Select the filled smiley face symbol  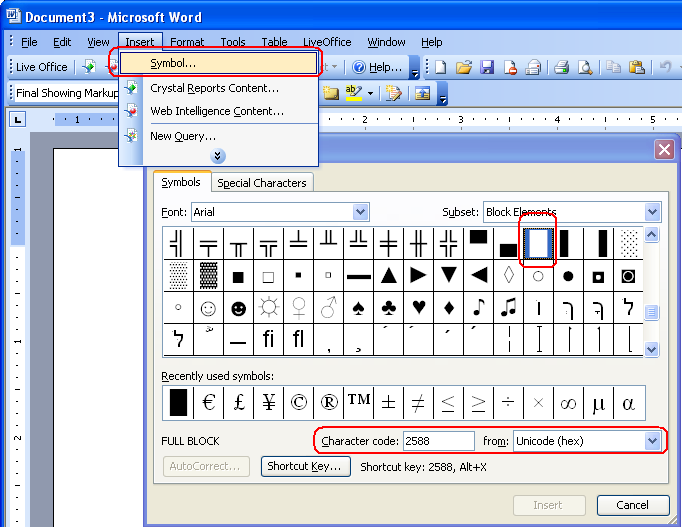[238, 308]
